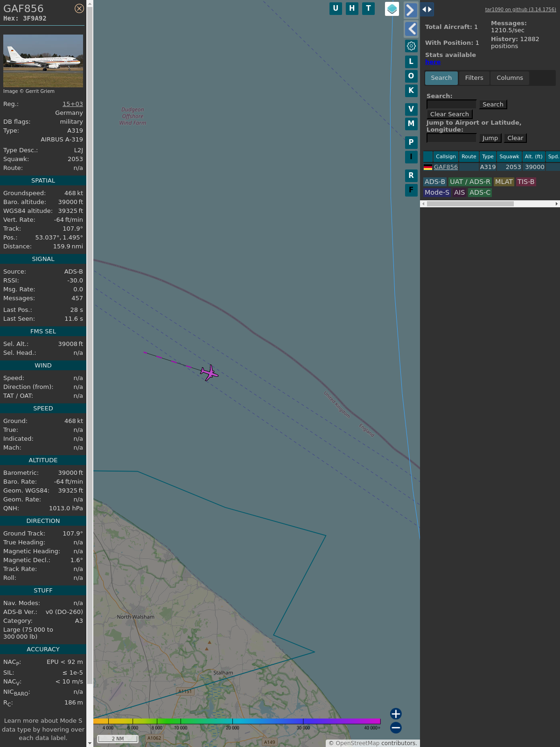Click the ACCURACY section header
Screen dimensions: 560x747
coord(43,649)
